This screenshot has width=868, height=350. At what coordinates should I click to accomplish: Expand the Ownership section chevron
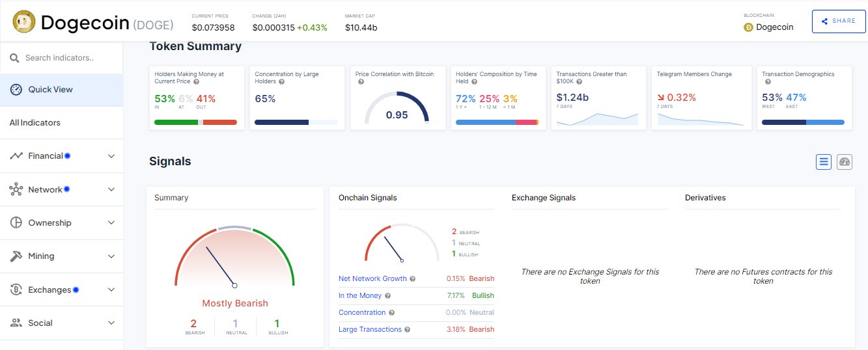[x=111, y=223]
